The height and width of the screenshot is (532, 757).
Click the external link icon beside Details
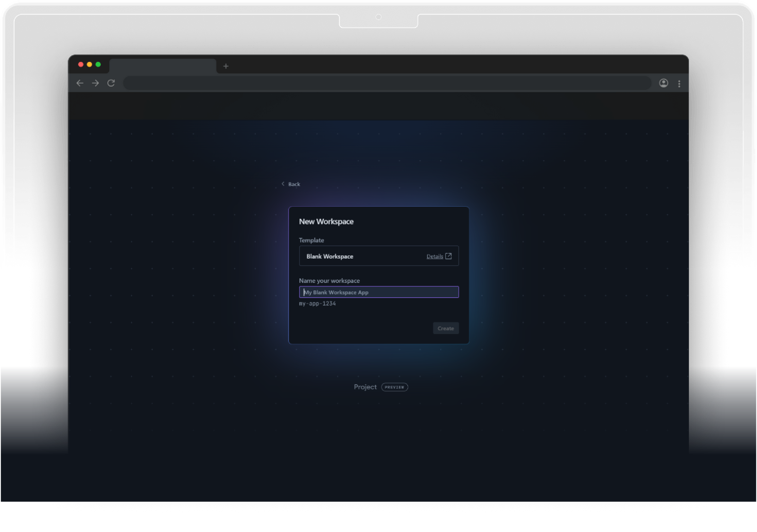[448, 256]
